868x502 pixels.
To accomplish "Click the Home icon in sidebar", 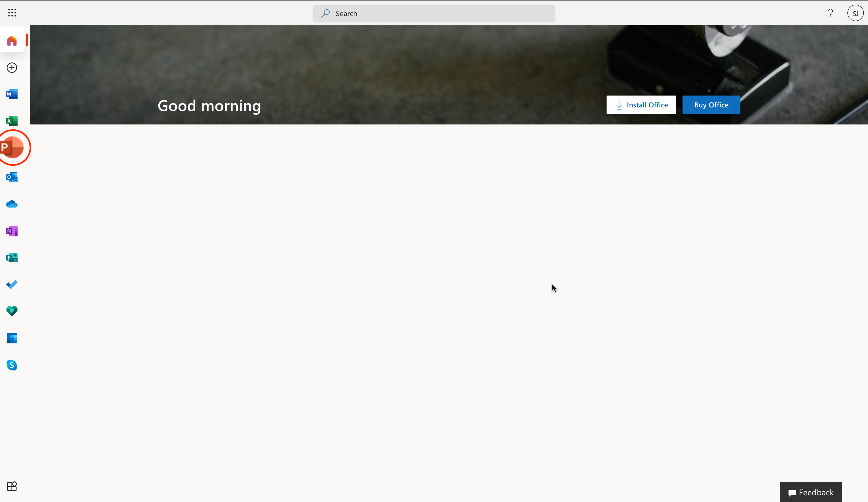I will point(12,41).
